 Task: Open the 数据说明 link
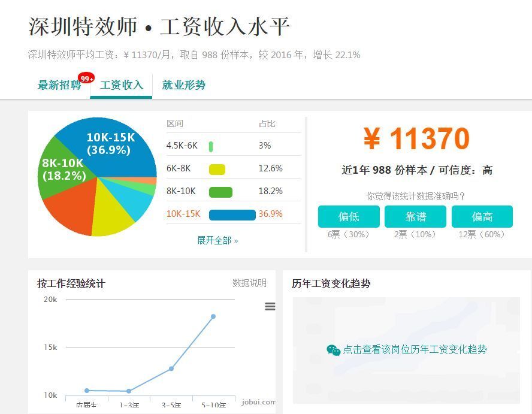(249, 283)
